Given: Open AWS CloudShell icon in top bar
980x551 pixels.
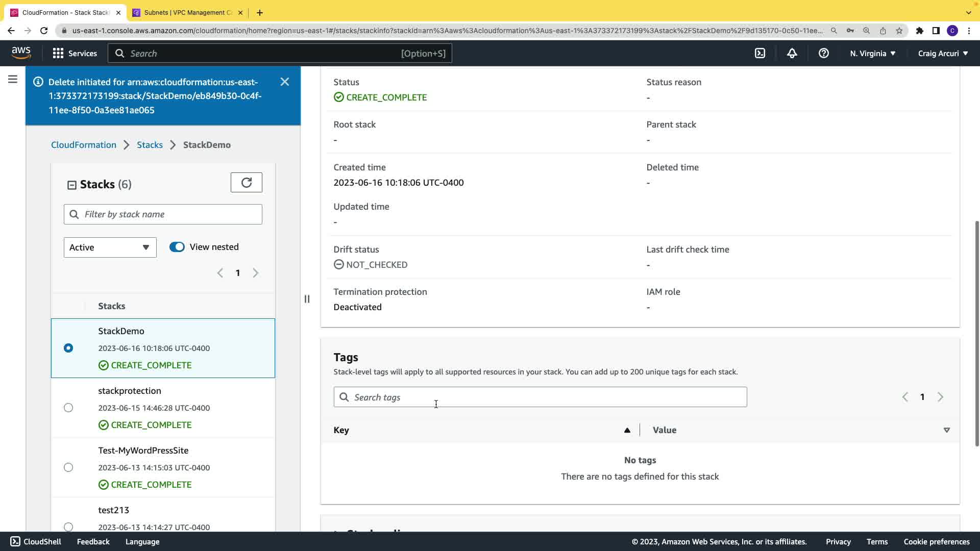Looking at the screenshot, I should [x=760, y=53].
